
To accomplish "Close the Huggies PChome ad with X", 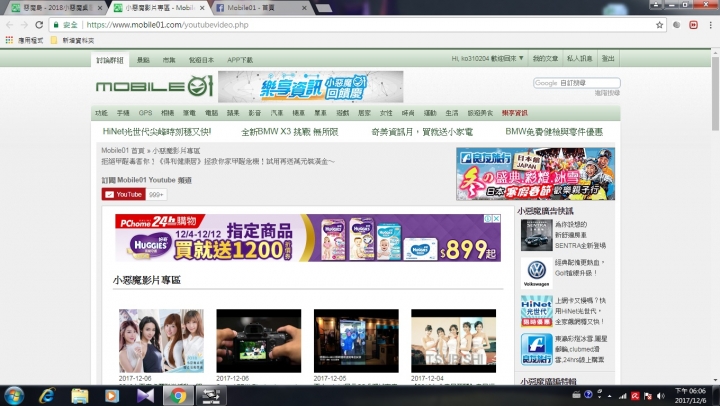I will click(496, 219).
